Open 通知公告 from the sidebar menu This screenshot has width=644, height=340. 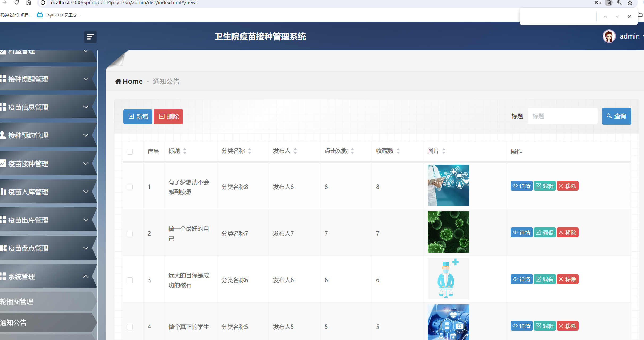(x=14, y=322)
